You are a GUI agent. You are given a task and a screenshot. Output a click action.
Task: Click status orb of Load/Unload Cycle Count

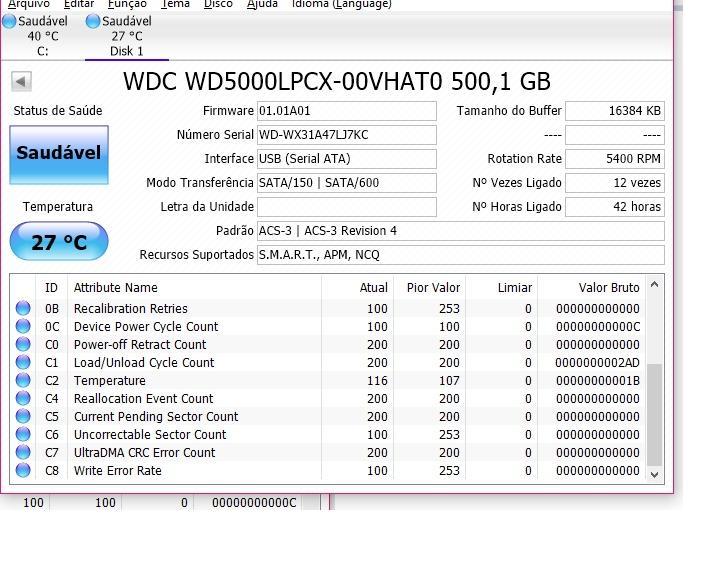[23, 362]
